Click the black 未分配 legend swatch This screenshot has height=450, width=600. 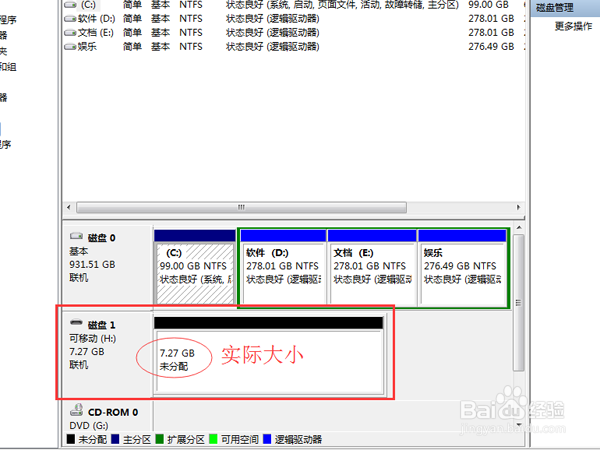71,439
